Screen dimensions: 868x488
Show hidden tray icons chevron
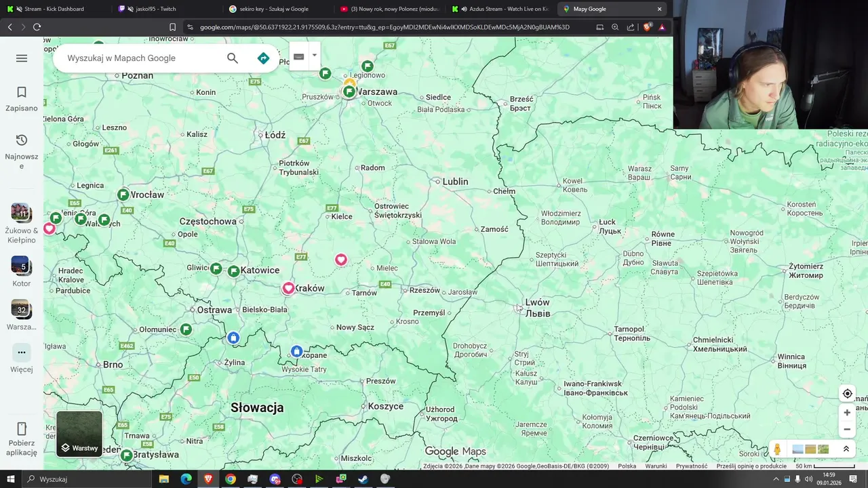776,479
